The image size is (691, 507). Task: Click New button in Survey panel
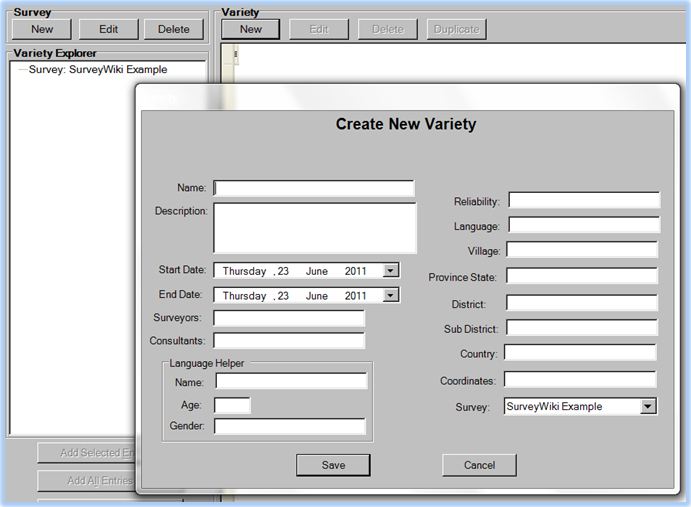[x=42, y=29]
